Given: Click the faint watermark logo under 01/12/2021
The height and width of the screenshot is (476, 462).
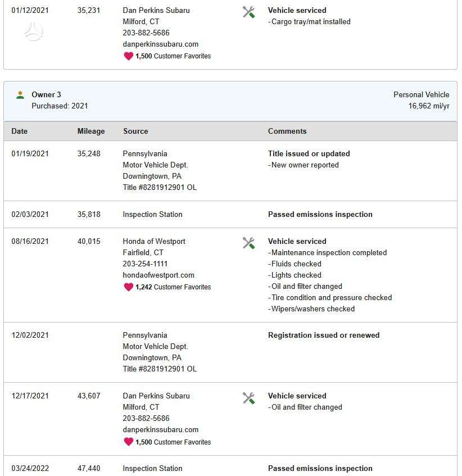Looking at the screenshot, I should [33, 31].
